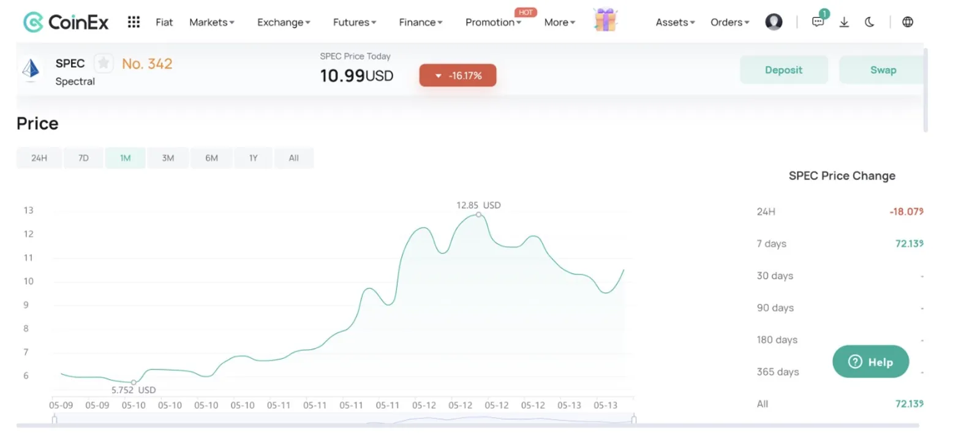The image size is (980, 444).
Task: Click the Deposit button
Action: coord(783,70)
